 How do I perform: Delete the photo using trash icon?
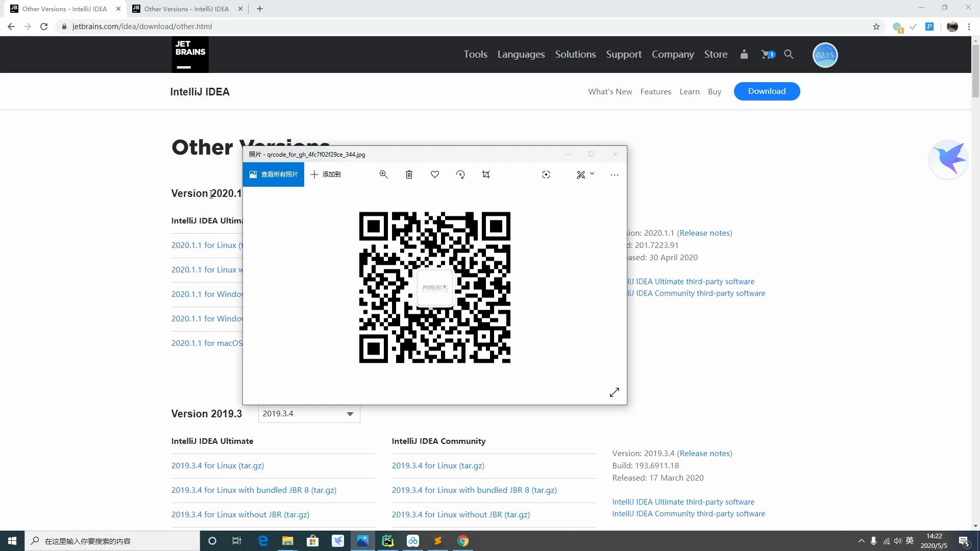click(x=409, y=174)
